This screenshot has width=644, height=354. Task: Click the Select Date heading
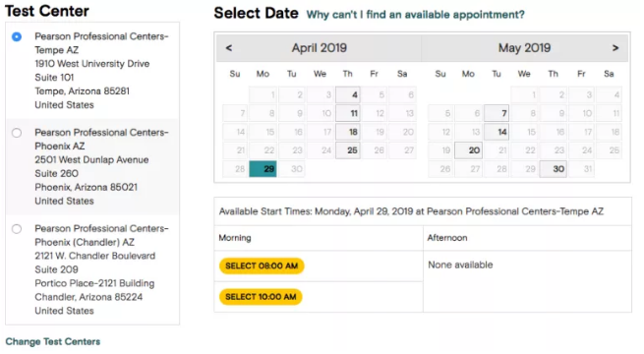click(x=256, y=13)
